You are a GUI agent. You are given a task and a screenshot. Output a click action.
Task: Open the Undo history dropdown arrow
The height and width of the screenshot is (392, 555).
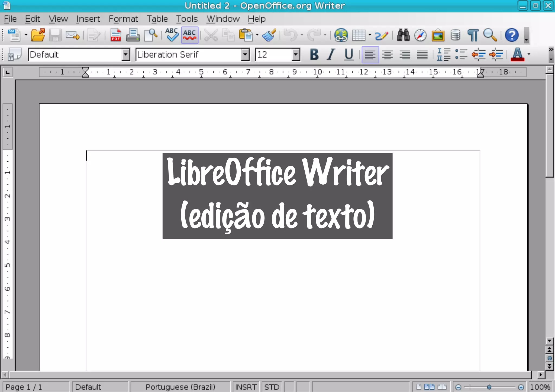click(302, 35)
